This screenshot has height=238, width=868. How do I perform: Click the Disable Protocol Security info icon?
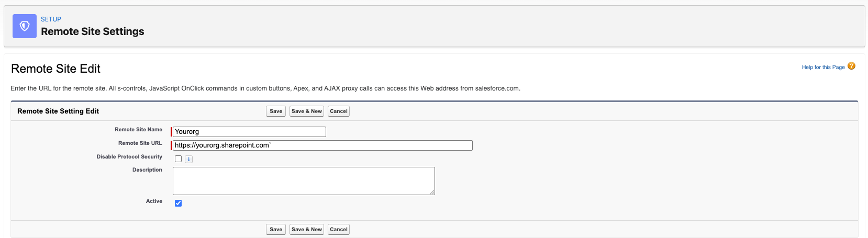pos(189,160)
